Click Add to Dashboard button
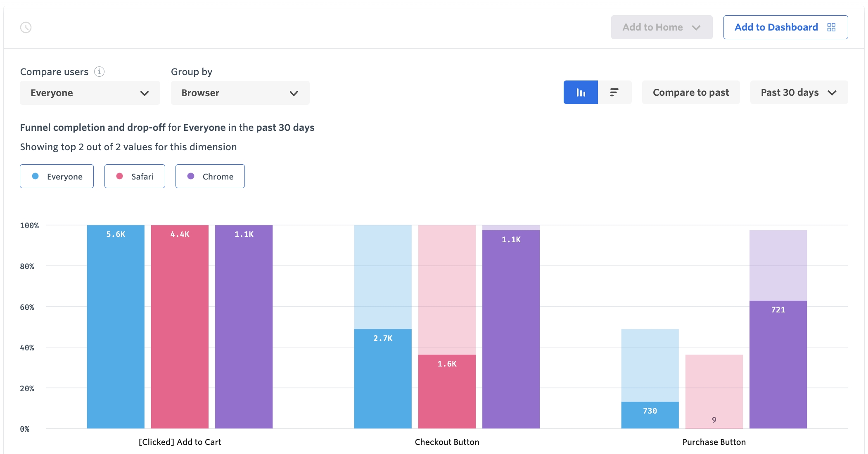The width and height of the screenshot is (868, 454). coord(776,27)
